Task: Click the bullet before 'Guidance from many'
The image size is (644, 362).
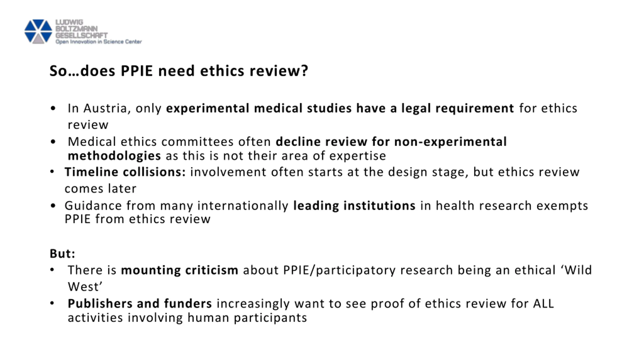Action: (53, 206)
